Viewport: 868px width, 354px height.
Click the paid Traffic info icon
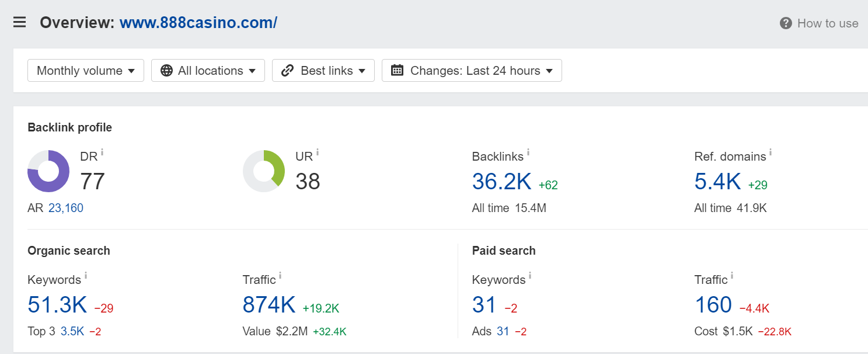point(732,276)
